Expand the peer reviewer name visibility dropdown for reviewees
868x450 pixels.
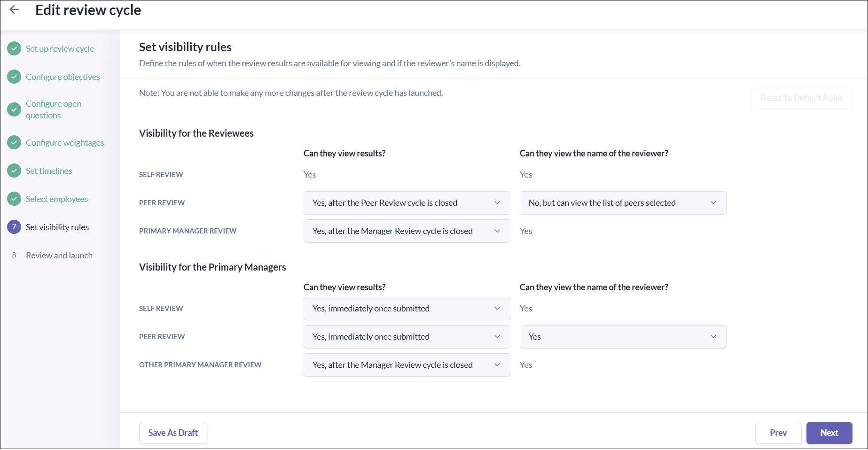[623, 203]
